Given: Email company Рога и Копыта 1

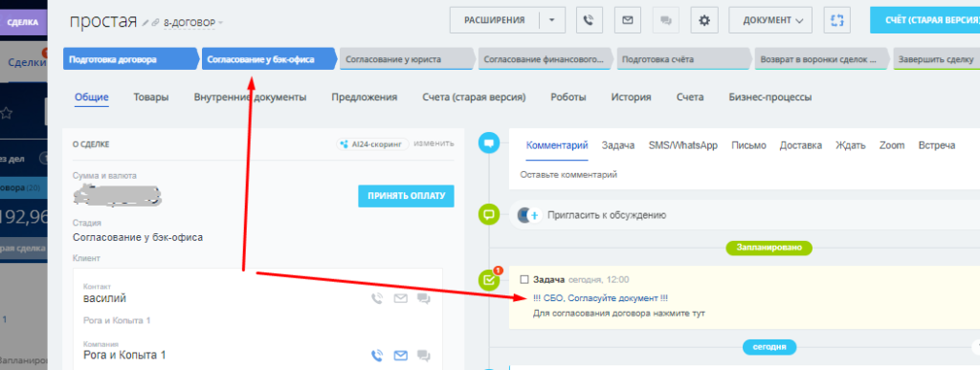Looking at the screenshot, I should 400,355.
